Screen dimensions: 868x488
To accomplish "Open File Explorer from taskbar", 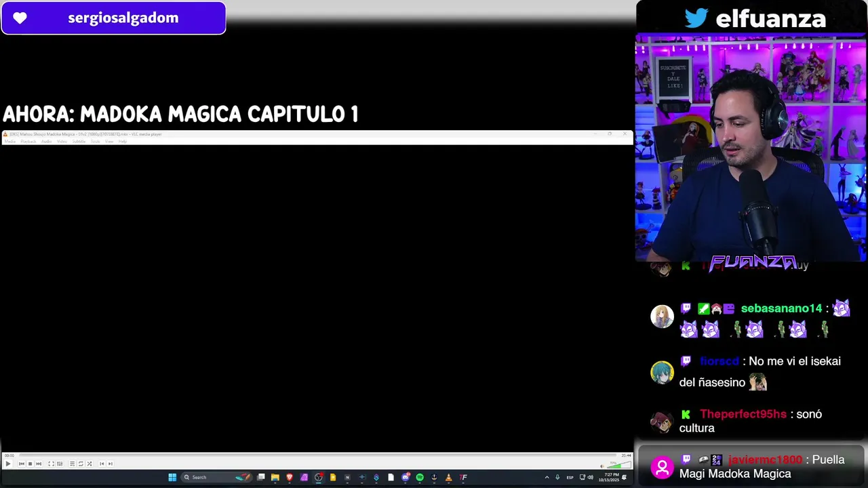I will (x=275, y=477).
